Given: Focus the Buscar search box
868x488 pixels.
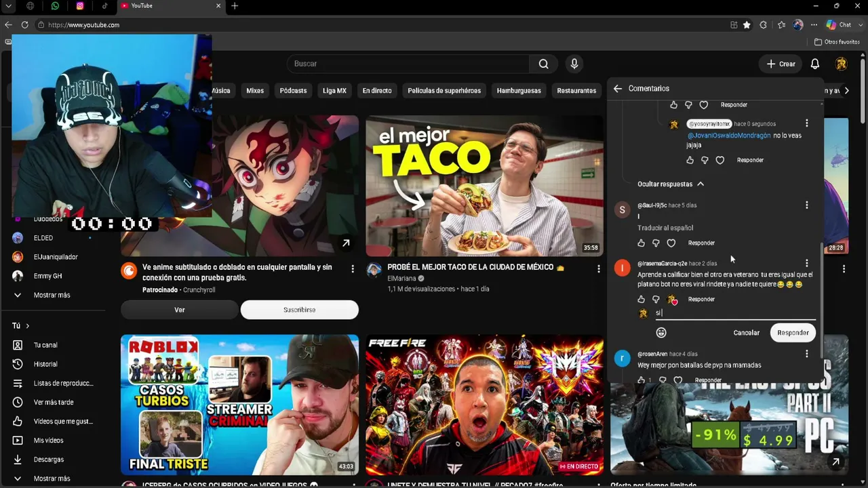Looking at the screenshot, I should click(409, 64).
